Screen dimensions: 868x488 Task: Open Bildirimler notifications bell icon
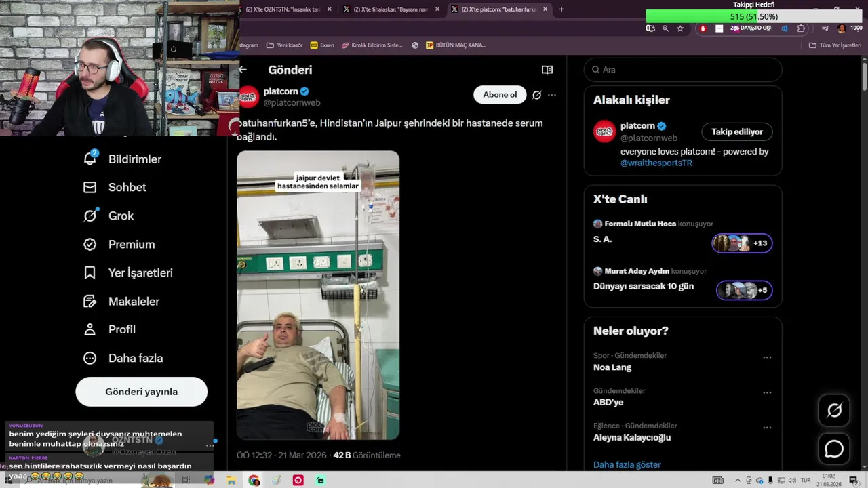[x=90, y=159]
